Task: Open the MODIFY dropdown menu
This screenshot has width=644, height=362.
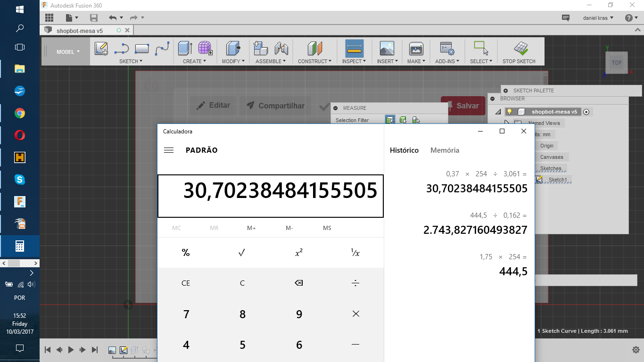Action: [233, 61]
